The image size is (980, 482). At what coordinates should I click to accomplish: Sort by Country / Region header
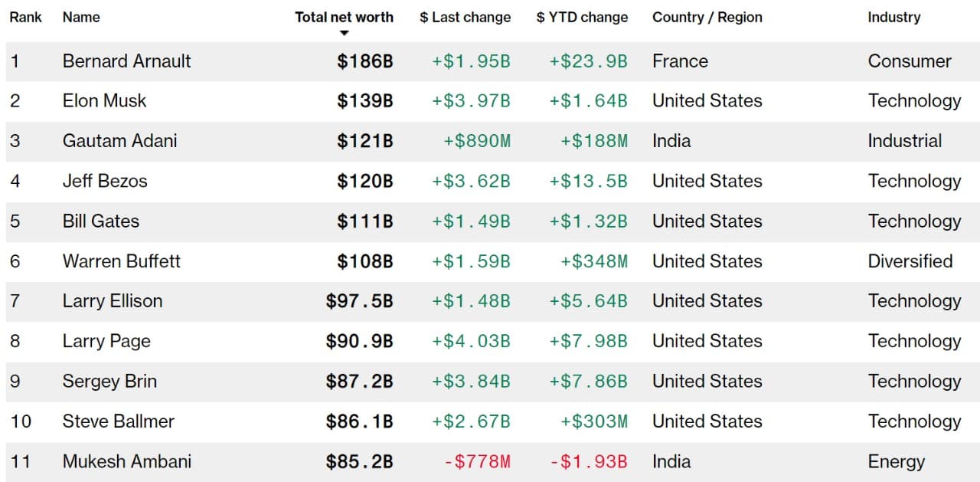pyautogui.click(x=707, y=17)
